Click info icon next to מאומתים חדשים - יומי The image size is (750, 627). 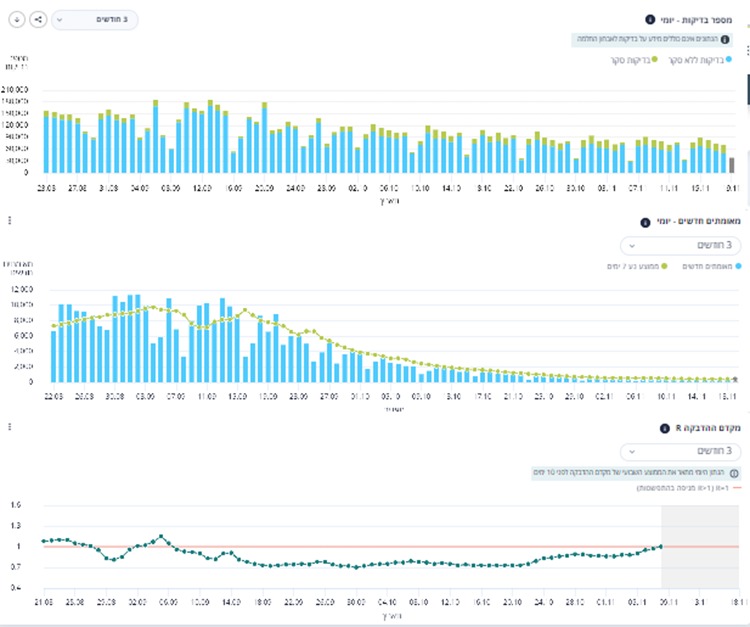tap(645, 222)
